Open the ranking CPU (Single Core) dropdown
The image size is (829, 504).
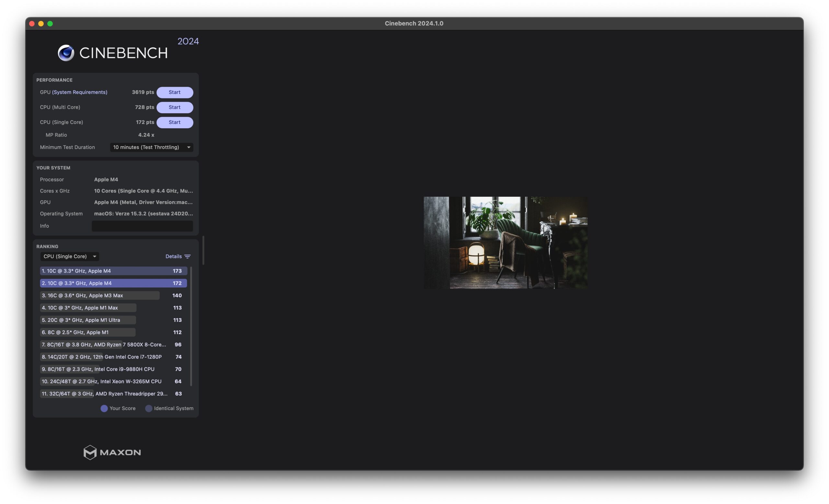click(70, 257)
